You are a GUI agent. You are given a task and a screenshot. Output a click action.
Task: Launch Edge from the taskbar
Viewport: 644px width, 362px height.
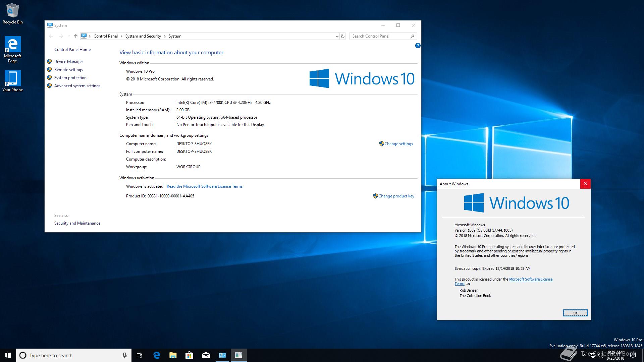[x=157, y=355]
